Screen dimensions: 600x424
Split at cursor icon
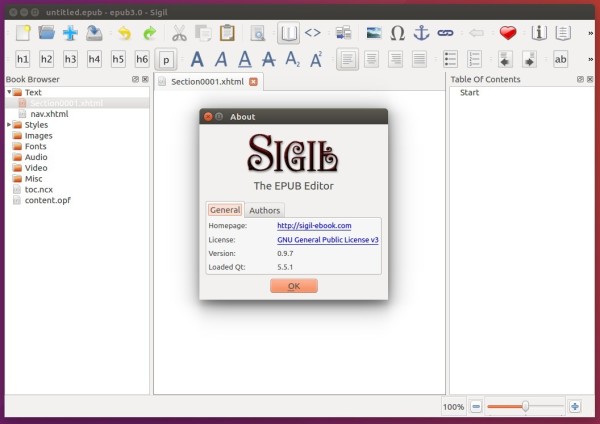[344, 33]
